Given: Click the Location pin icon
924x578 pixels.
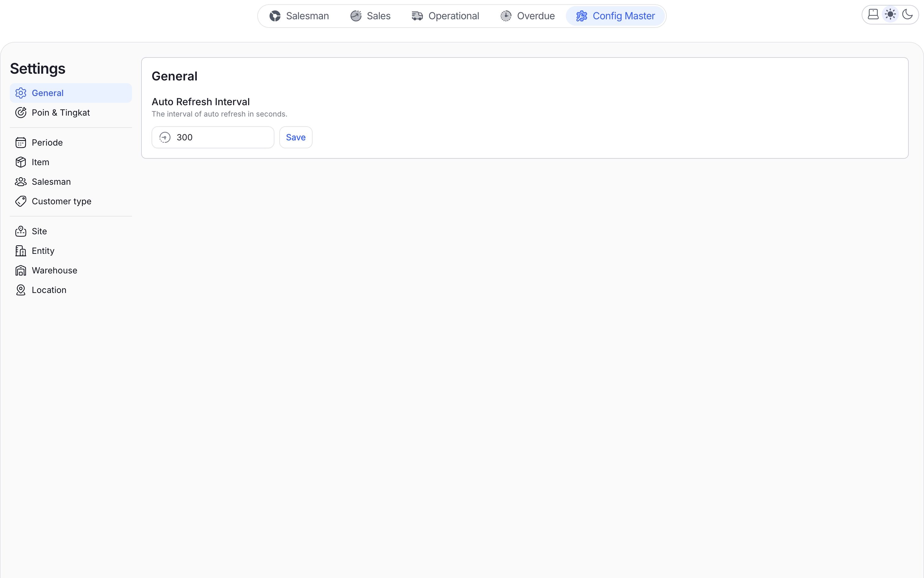Looking at the screenshot, I should point(20,290).
